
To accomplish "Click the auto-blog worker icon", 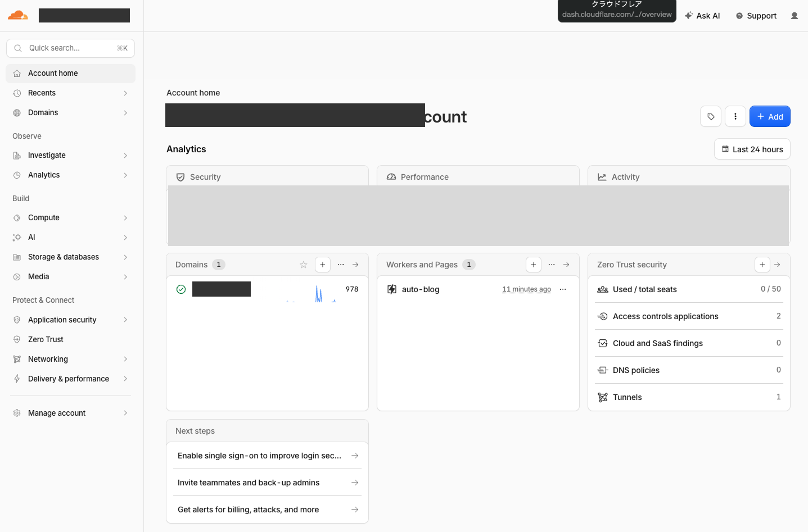I will [x=392, y=289].
